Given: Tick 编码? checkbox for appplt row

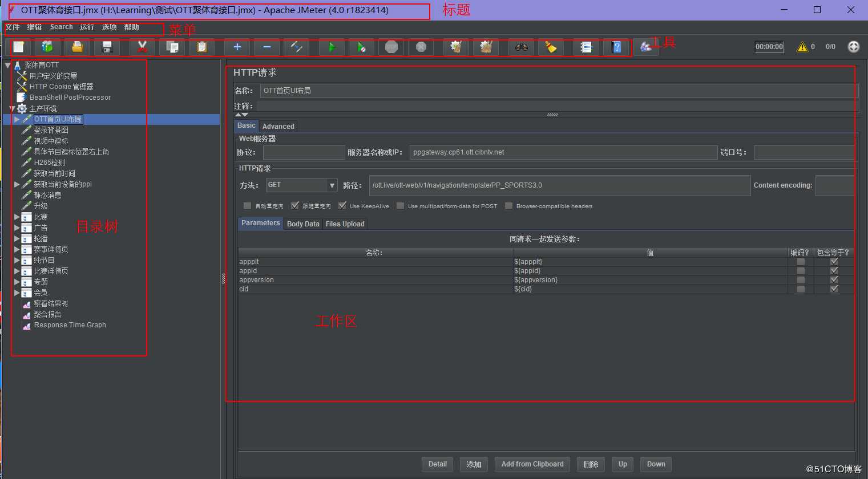Looking at the screenshot, I should pyautogui.click(x=801, y=262).
